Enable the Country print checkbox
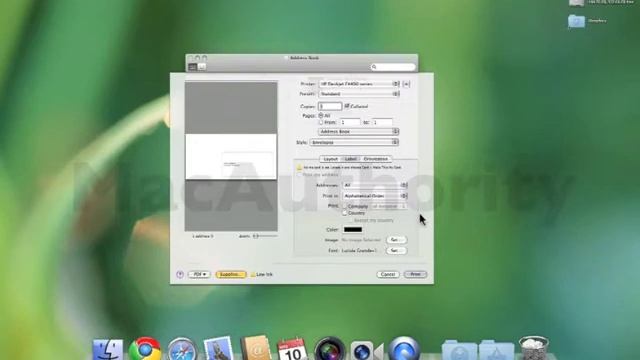The image size is (640, 360). [344, 213]
